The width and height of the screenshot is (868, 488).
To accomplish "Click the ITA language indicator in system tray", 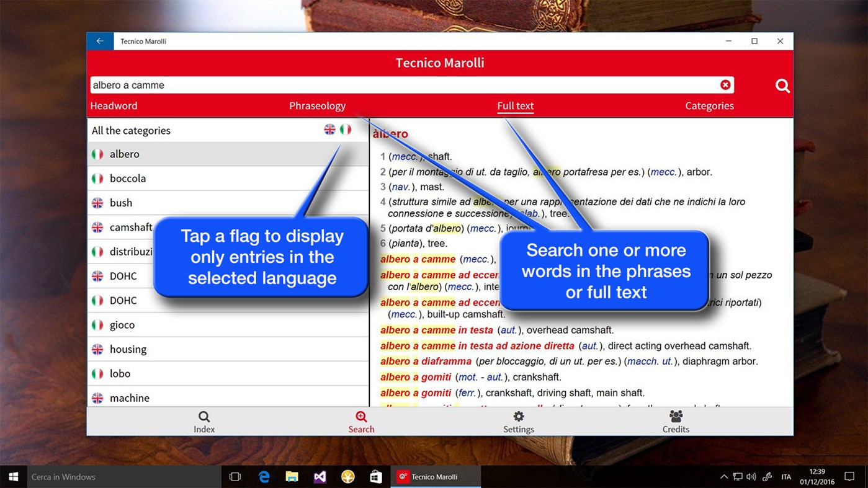I will (786, 476).
